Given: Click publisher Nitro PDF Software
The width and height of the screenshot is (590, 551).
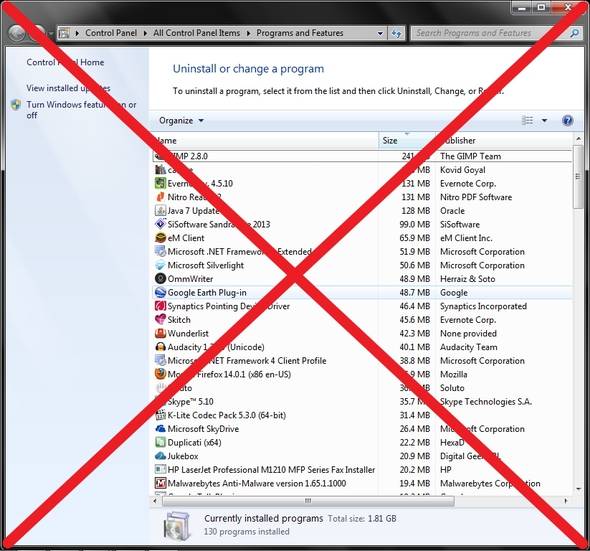Looking at the screenshot, I should click(x=476, y=197).
